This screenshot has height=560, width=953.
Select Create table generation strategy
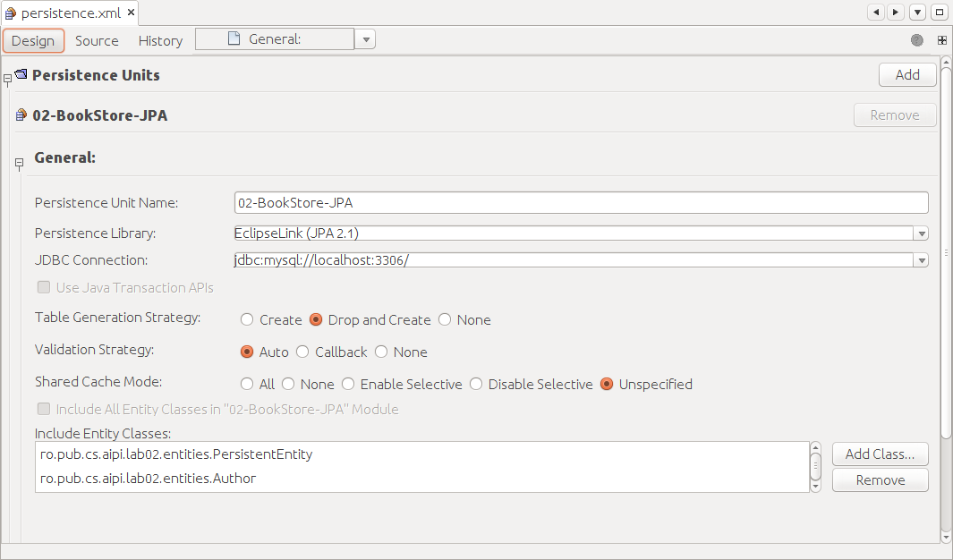(247, 319)
